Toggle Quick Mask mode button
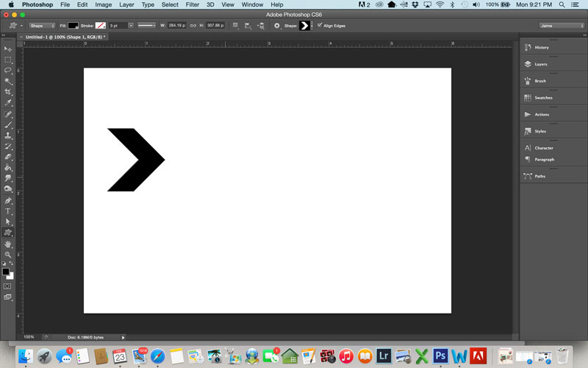Image resolution: width=588 pixels, height=368 pixels. pos(8,286)
